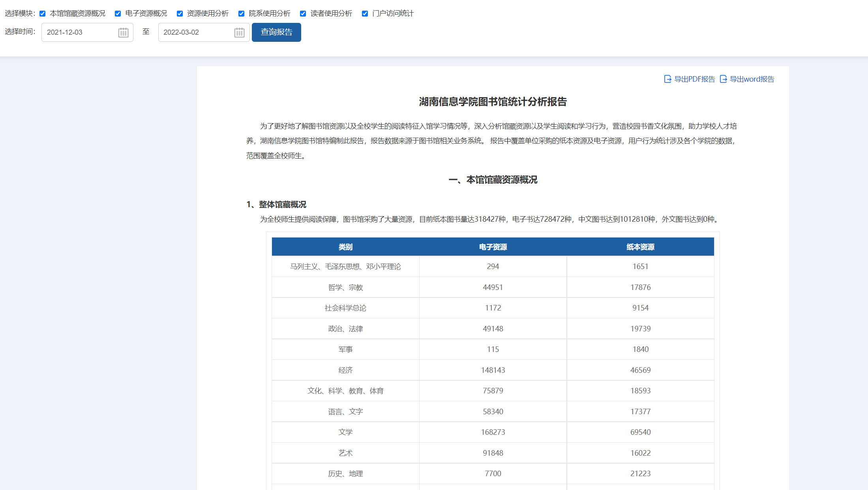Click the 文学 row electronic value 168273
Screen dimensions: 868x490
click(x=493, y=432)
